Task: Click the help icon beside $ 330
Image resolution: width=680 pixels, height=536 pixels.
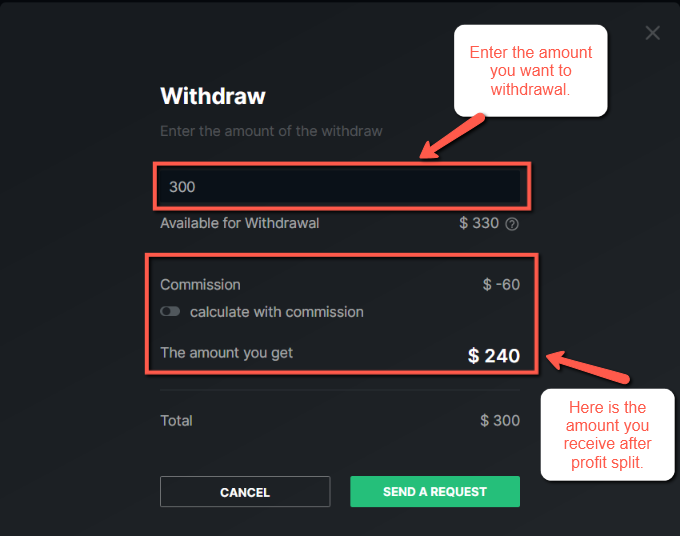Action: point(512,224)
